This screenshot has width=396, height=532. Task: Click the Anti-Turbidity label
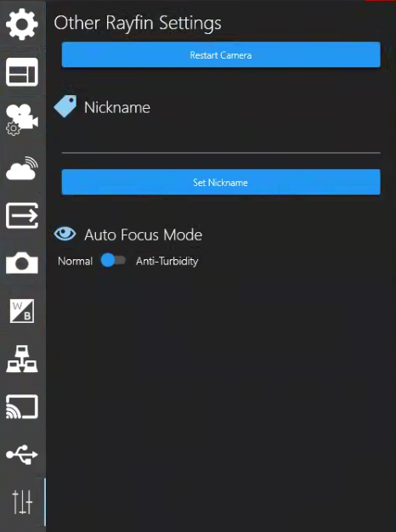[x=167, y=261]
